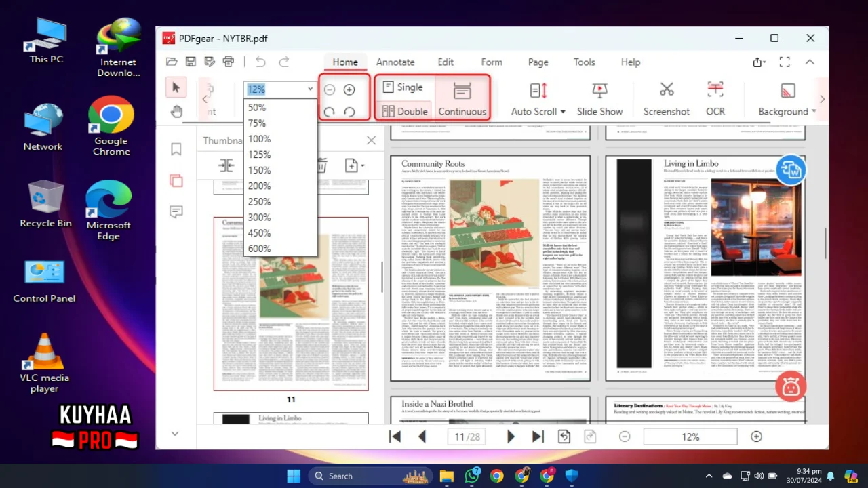
Task: Pick 600% in the zoom dropdown list
Action: [280, 249]
